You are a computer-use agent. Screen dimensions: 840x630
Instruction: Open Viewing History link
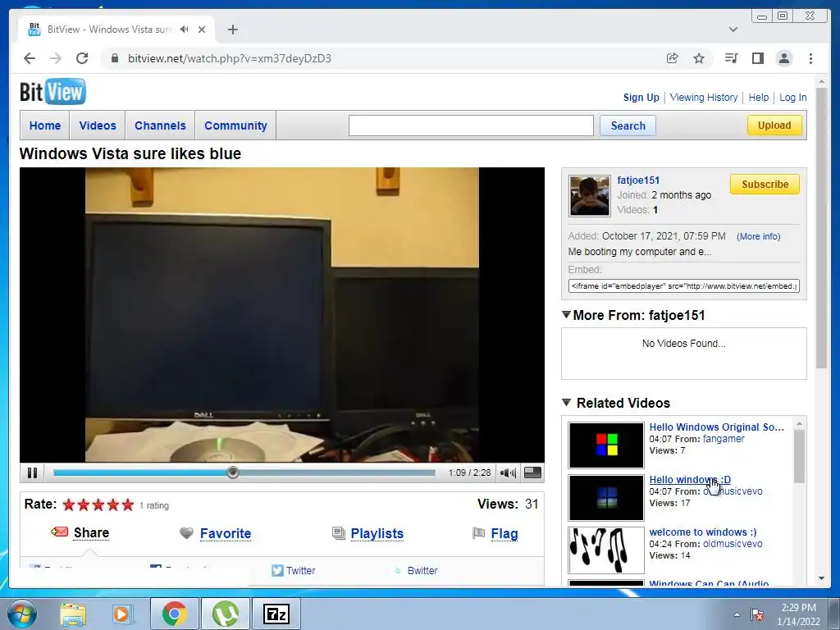[703, 98]
